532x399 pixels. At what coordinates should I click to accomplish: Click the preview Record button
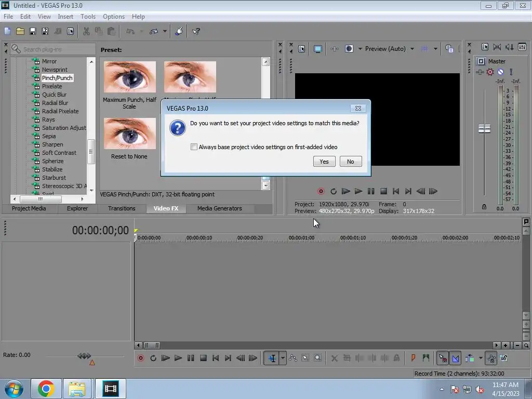pyautogui.click(x=321, y=191)
